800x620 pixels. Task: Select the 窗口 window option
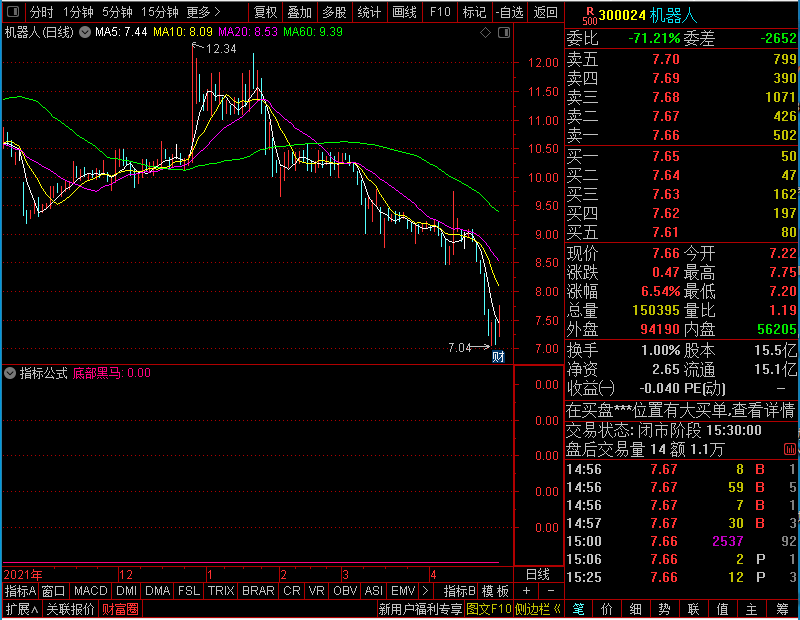click(54, 591)
